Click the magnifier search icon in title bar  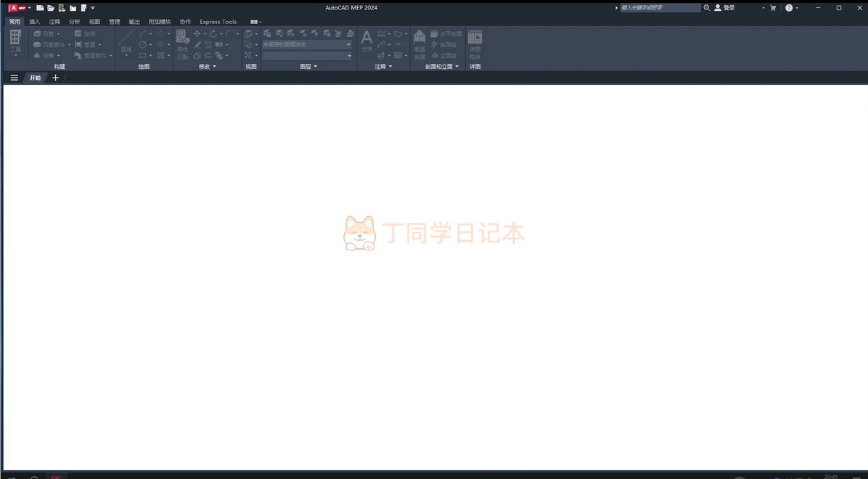(x=707, y=8)
